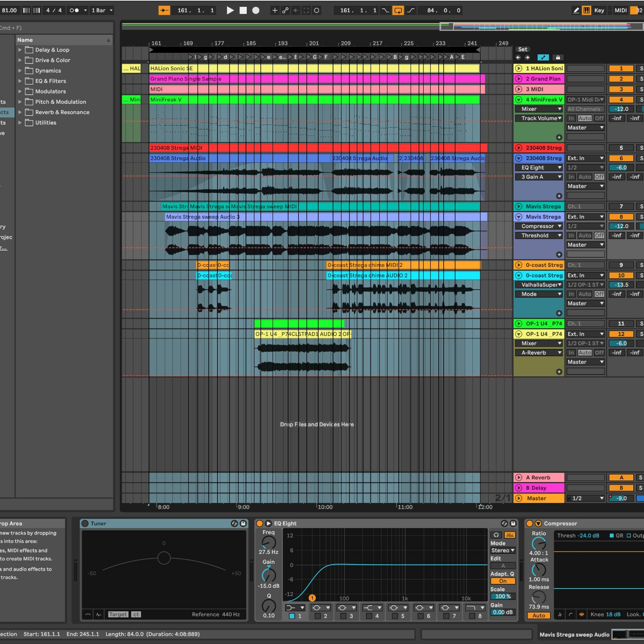Mute track 1 HALion via activator
The image size is (644, 644).
pyautogui.click(x=621, y=68)
